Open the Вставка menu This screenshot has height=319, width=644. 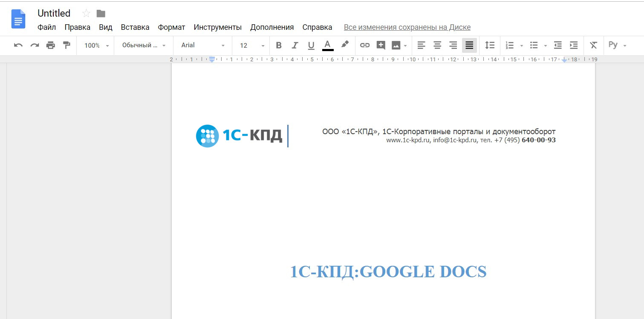click(x=135, y=27)
